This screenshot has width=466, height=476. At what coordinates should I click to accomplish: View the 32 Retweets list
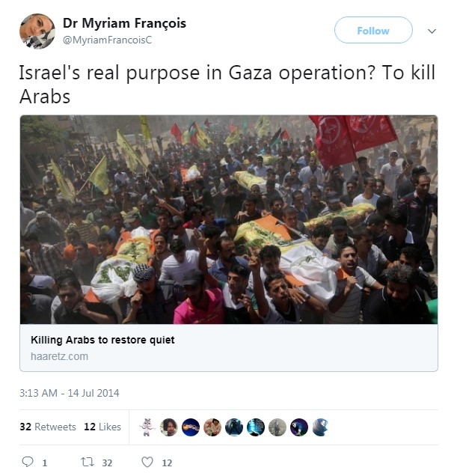[48, 427]
